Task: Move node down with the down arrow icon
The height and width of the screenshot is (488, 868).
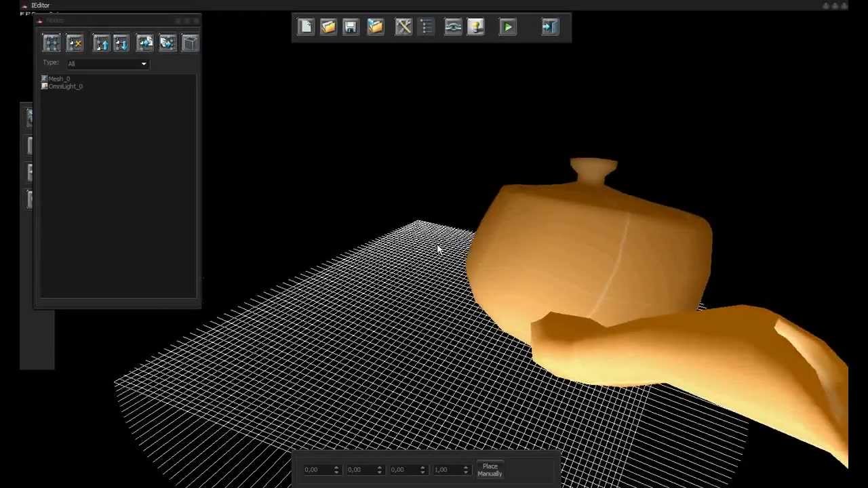Action: tap(121, 43)
